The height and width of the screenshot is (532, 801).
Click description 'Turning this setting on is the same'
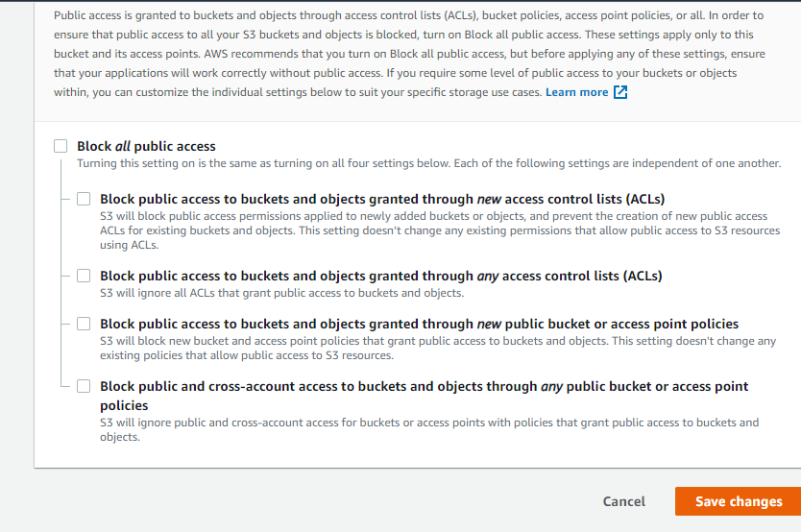click(x=428, y=163)
